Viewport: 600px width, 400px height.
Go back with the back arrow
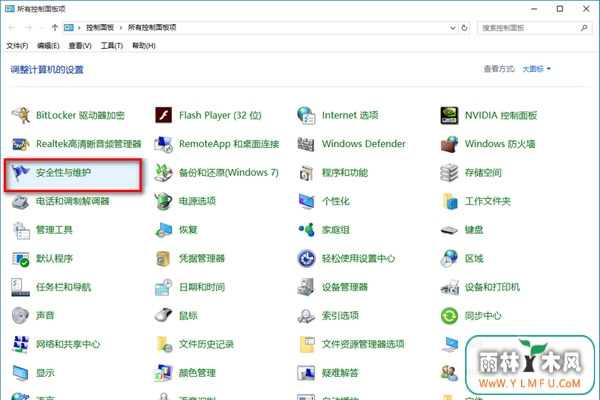[x=12, y=28]
